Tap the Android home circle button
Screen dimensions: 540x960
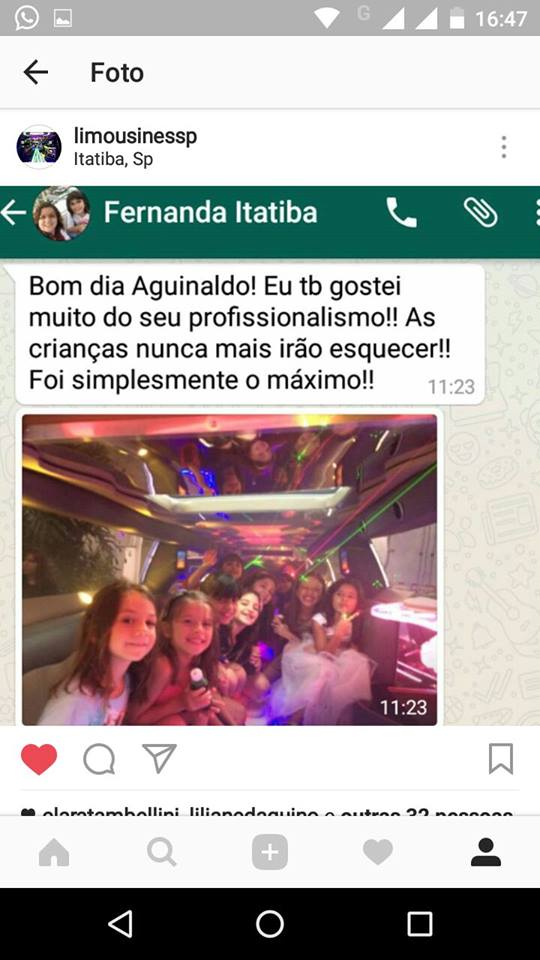[270, 923]
